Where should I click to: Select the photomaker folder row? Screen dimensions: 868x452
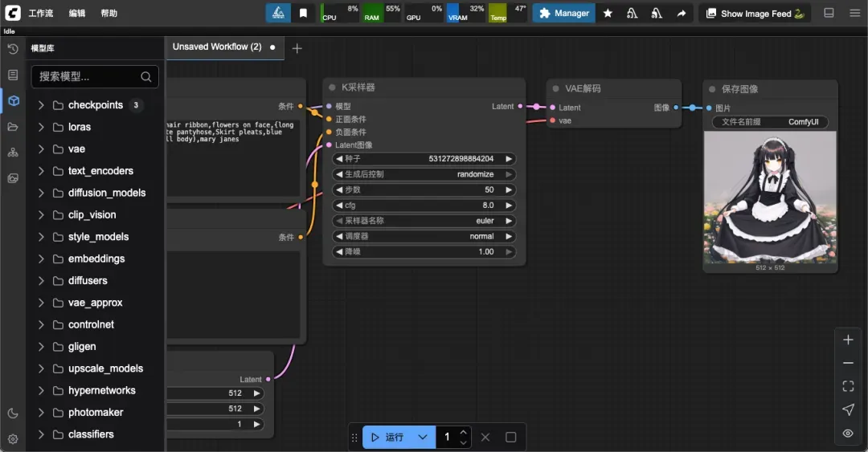[95, 412]
